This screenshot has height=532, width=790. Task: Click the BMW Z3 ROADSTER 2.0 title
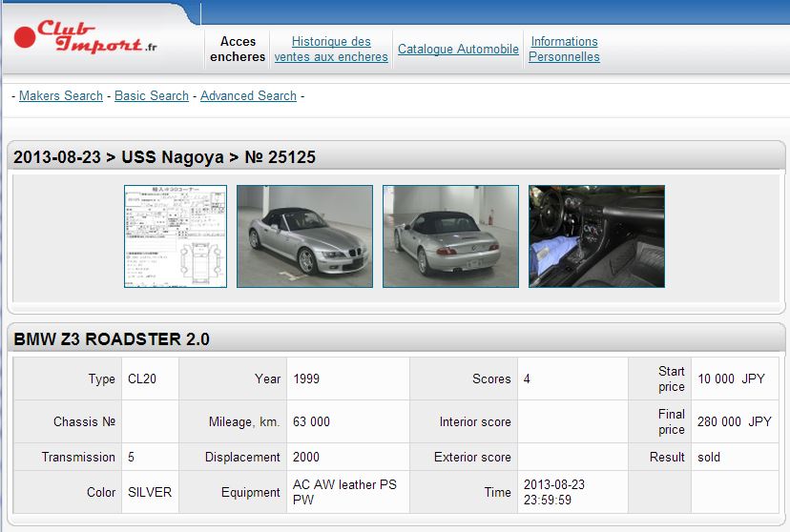pyautogui.click(x=112, y=338)
